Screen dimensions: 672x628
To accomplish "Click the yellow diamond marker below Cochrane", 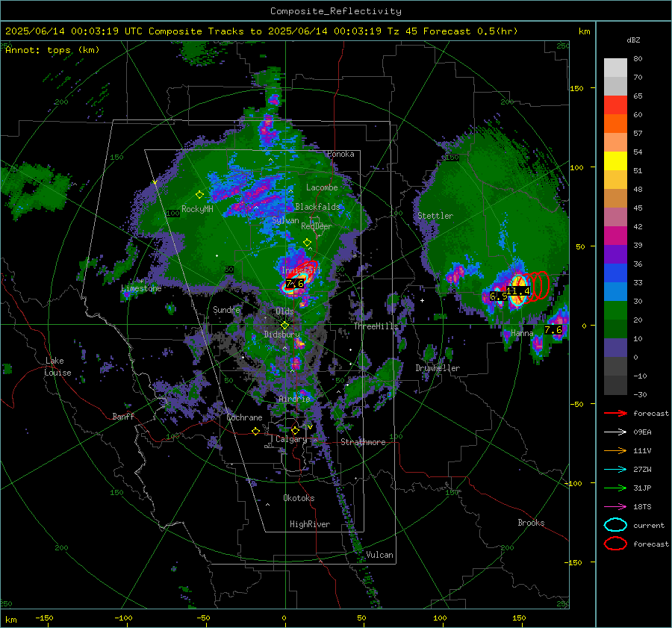I will (256, 431).
